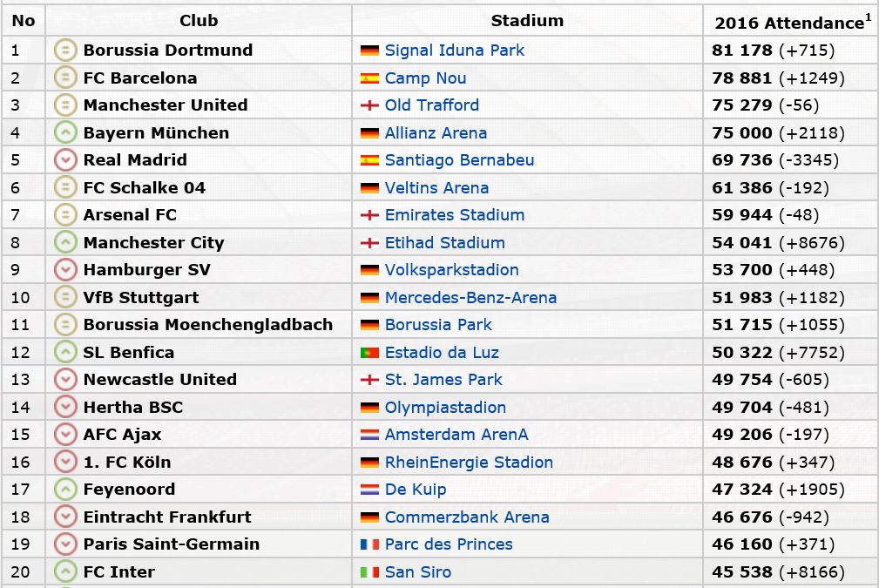Open the Santiago Bernabeu link
This screenshot has height=588, width=879.
click(459, 160)
